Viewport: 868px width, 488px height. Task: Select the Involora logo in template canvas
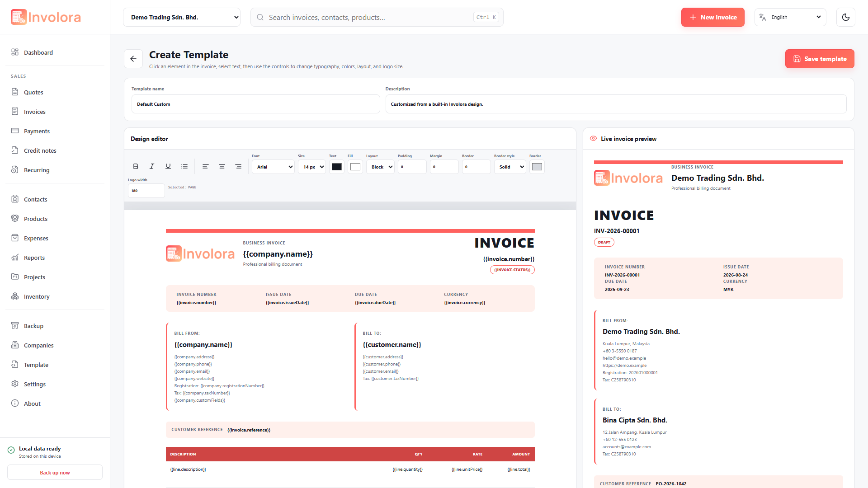click(x=200, y=253)
